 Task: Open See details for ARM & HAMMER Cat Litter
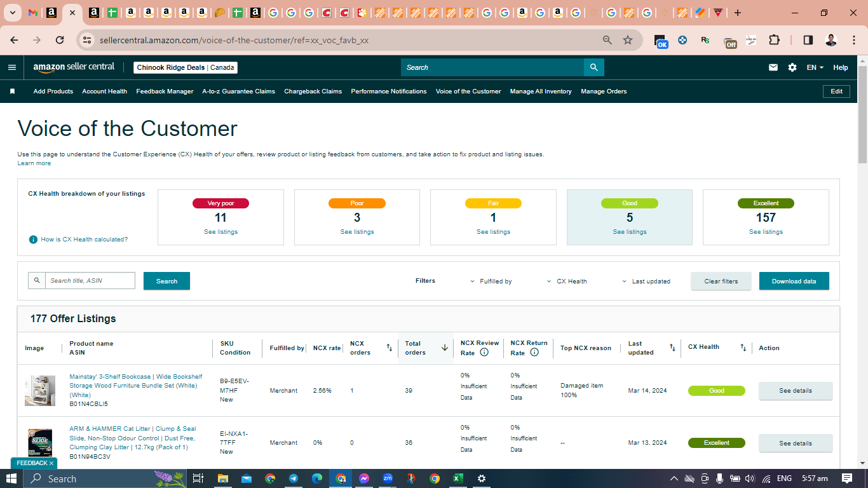(x=796, y=443)
